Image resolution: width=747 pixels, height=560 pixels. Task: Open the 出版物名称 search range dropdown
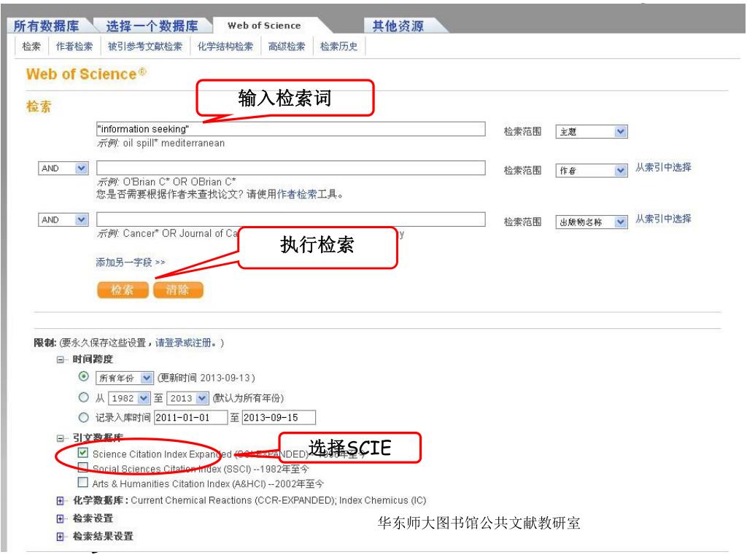coord(591,222)
